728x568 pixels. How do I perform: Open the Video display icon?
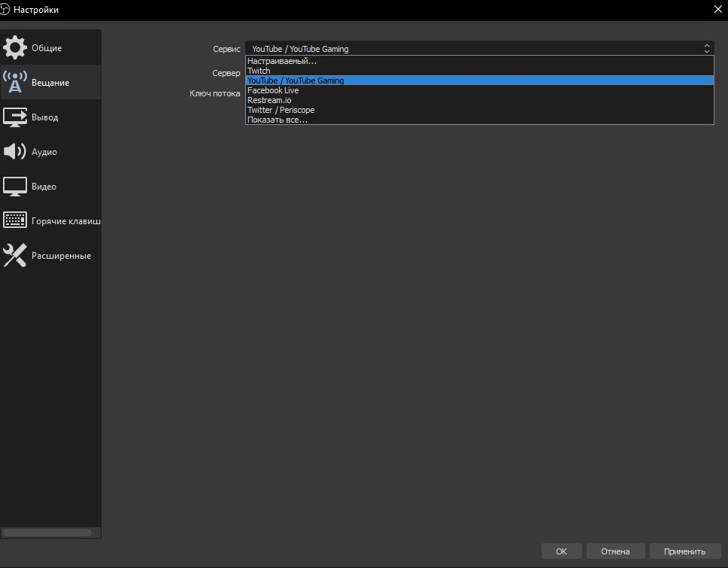(15, 187)
